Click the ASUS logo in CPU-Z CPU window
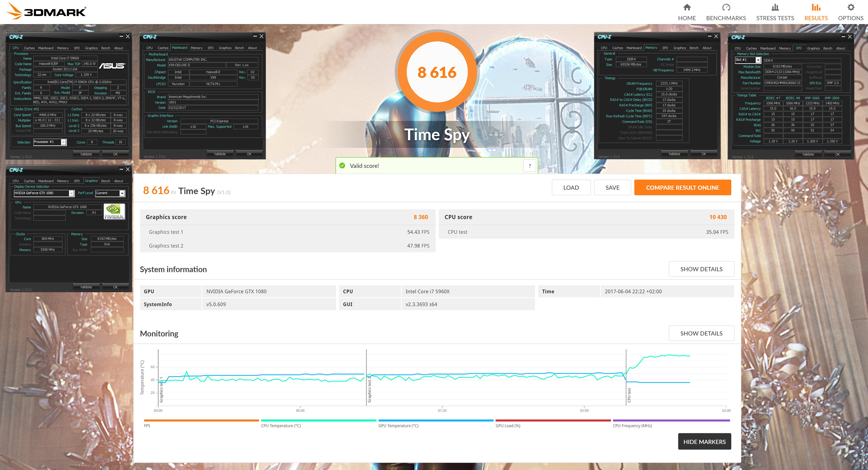This screenshot has height=470, width=868. [112, 66]
